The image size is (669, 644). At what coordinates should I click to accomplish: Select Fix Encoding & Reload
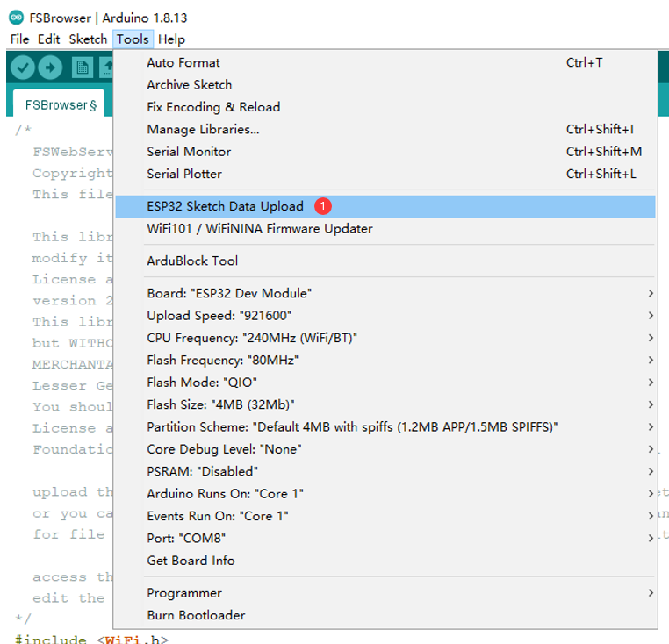385,107
